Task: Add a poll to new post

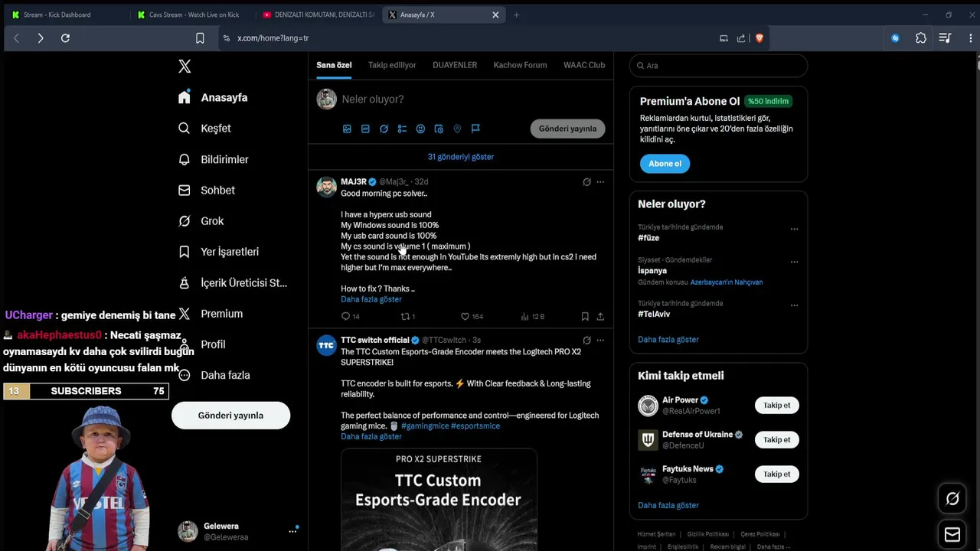Action: [x=402, y=129]
